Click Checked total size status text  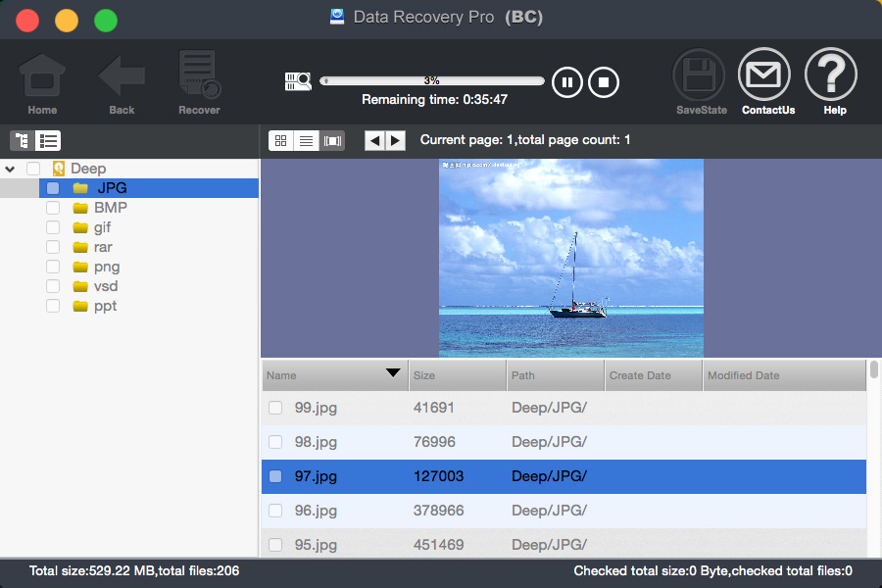(712, 571)
